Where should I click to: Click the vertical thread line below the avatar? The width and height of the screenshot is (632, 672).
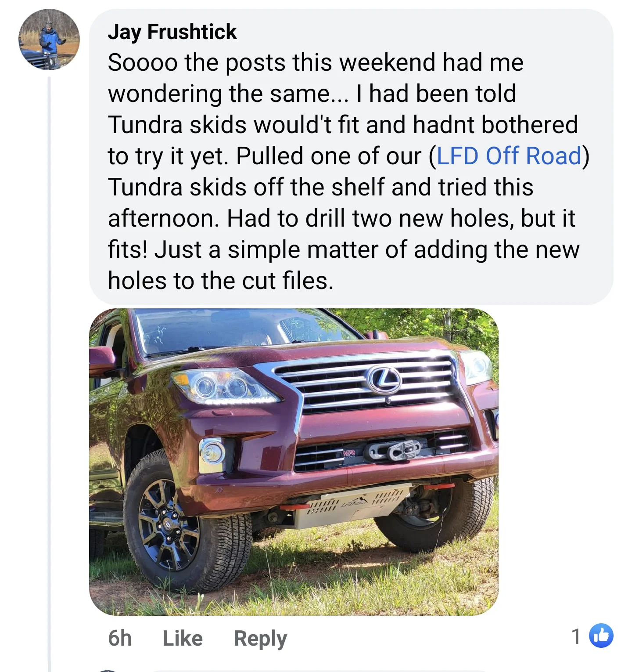point(49,351)
